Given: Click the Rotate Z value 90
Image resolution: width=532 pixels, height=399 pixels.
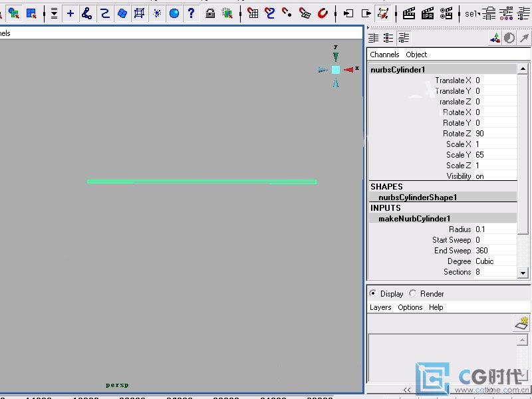Looking at the screenshot, I should [495, 134].
